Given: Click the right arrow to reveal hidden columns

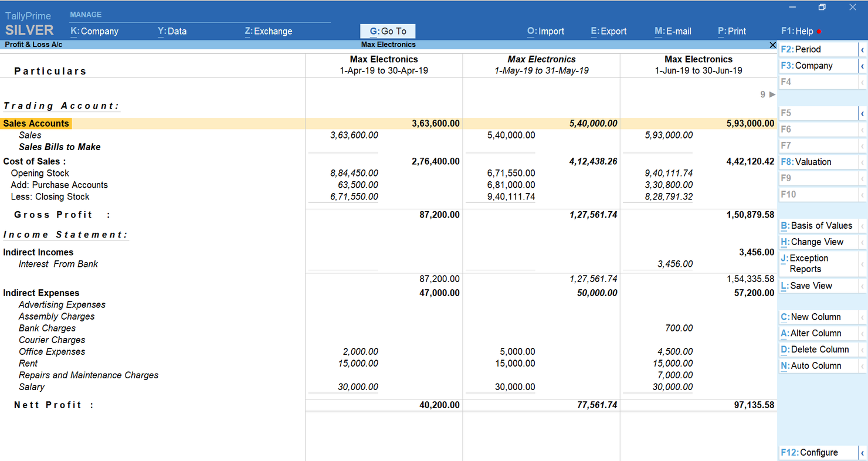Looking at the screenshot, I should [771, 94].
